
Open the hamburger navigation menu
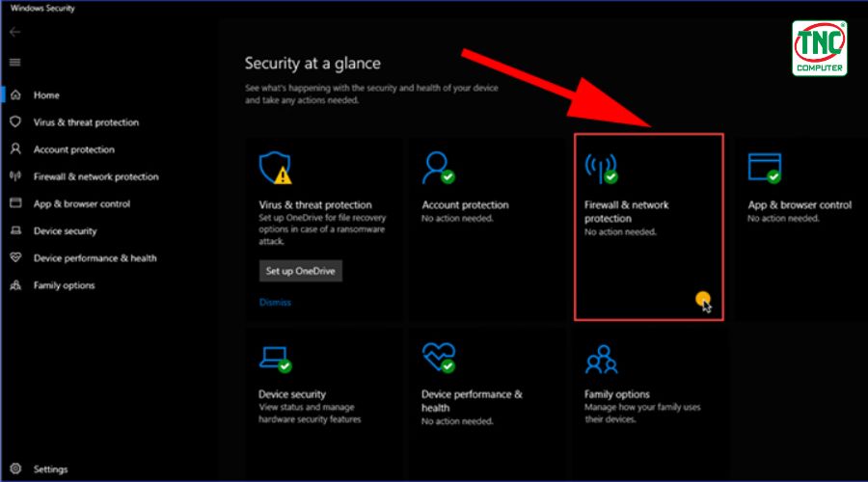pyautogui.click(x=14, y=62)
